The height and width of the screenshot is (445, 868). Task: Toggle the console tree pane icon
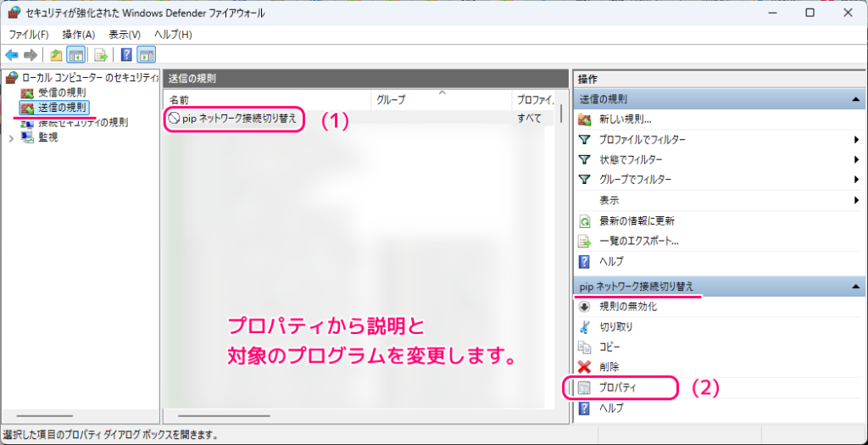coord(75,55)
